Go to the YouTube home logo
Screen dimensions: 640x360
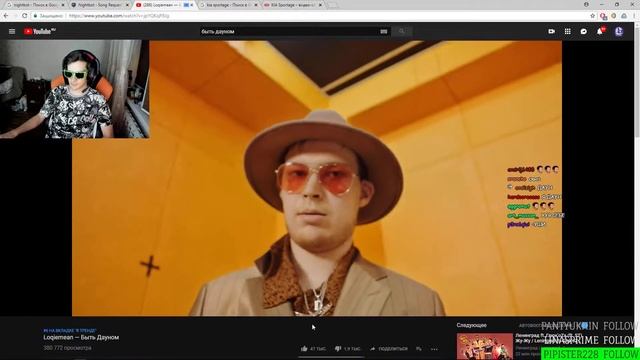click(40, 31)
